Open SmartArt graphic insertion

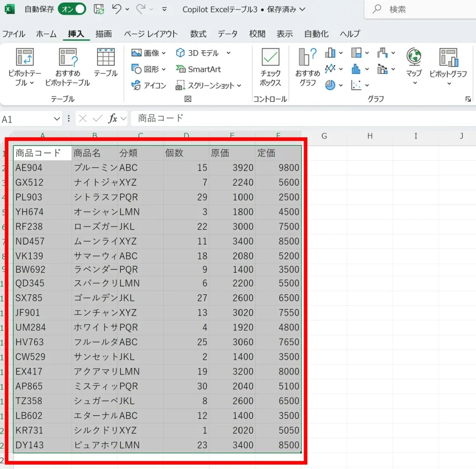point(198,69)
